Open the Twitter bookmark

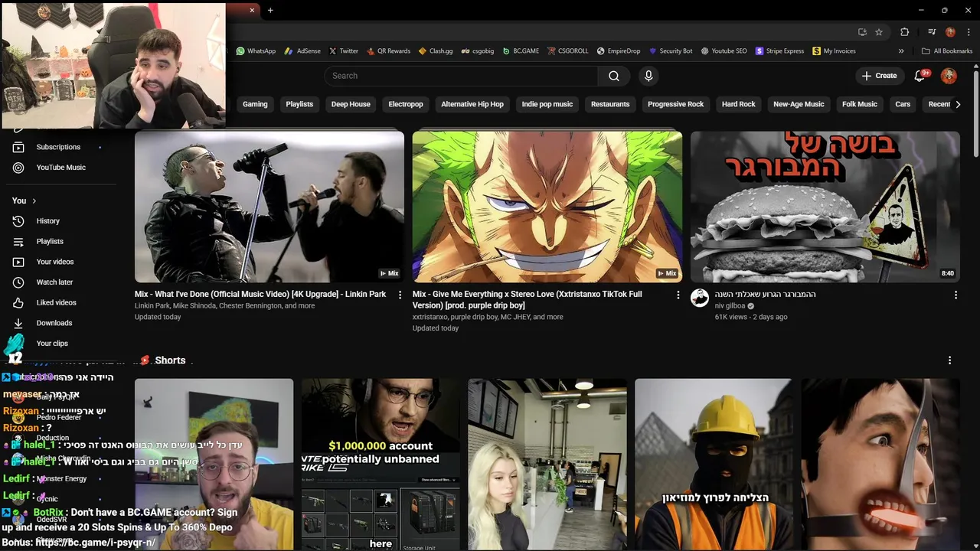[343, 51]
